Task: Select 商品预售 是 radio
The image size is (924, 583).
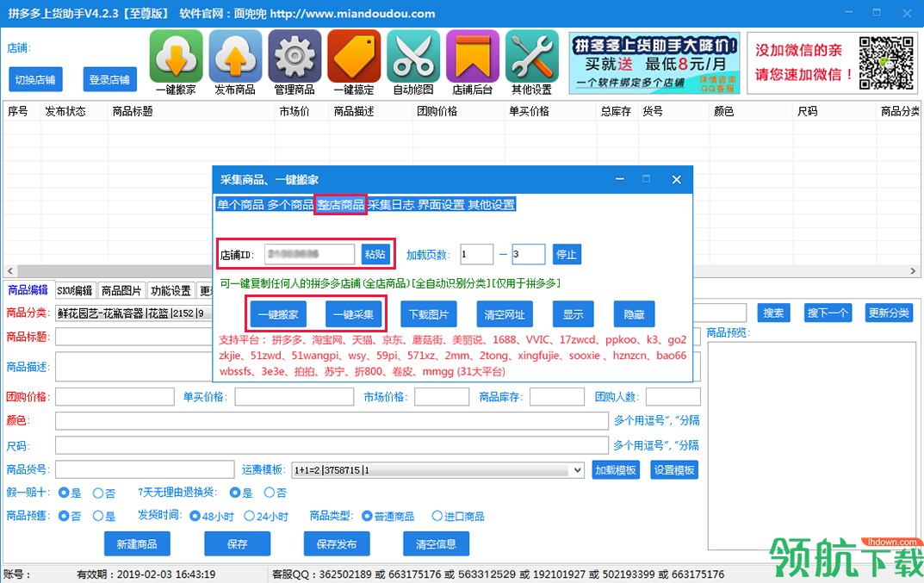Action: (x=98, y=517)
